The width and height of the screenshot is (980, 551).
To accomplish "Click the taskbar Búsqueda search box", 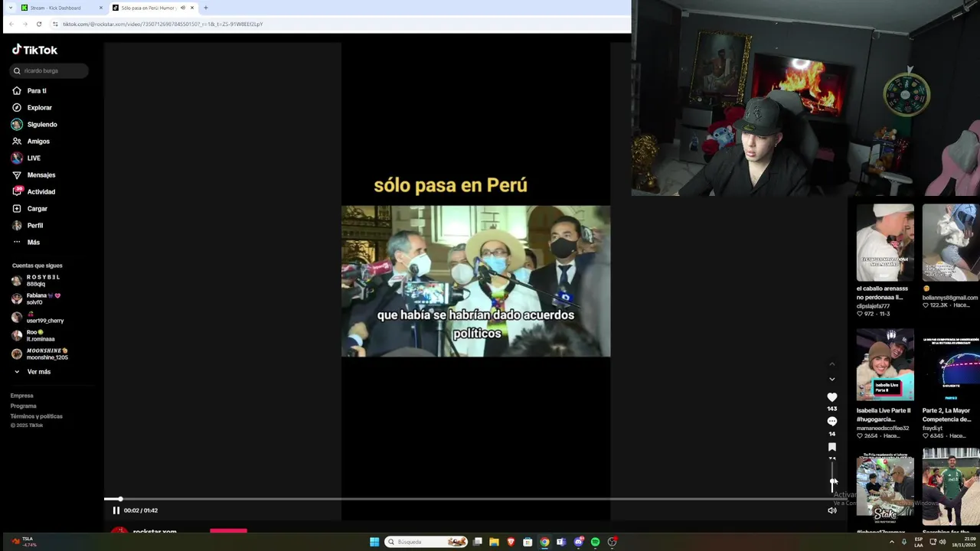I will click(426, 542).
